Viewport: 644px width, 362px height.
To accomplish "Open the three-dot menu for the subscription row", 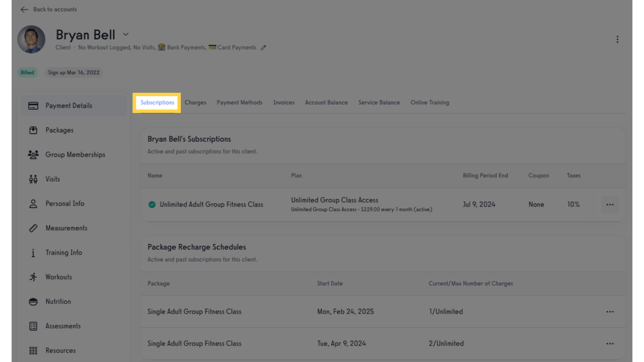I will 610,204.
